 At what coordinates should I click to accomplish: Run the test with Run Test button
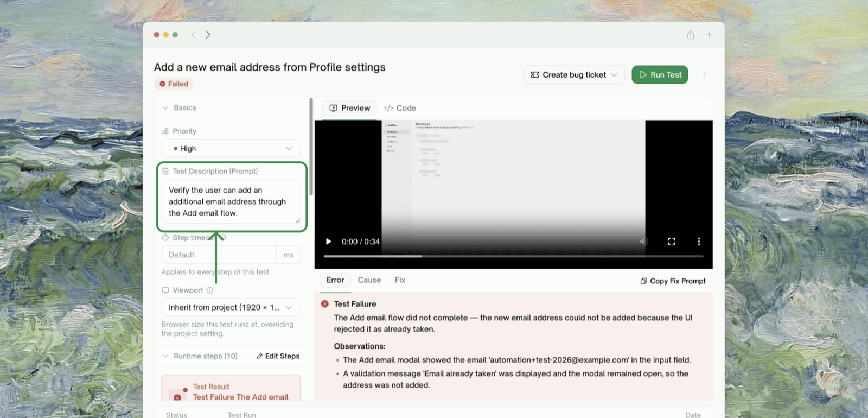pos(660,75)
